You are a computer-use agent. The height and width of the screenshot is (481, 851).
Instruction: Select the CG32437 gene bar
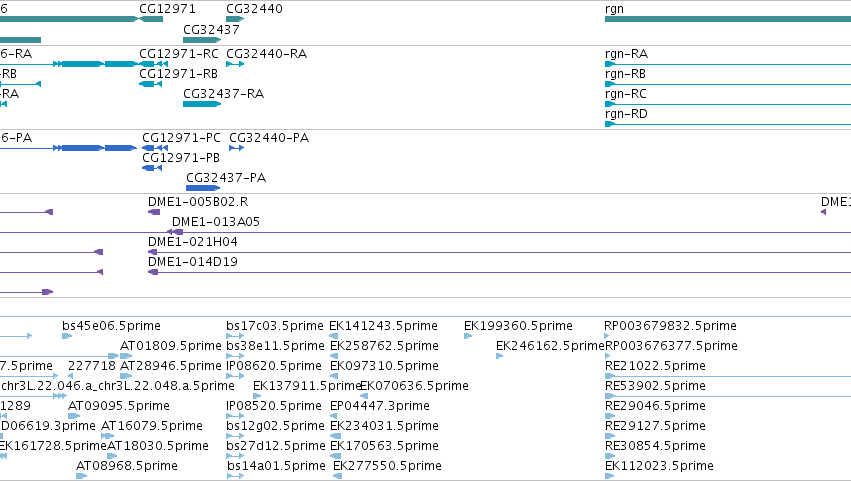(202, 40)
